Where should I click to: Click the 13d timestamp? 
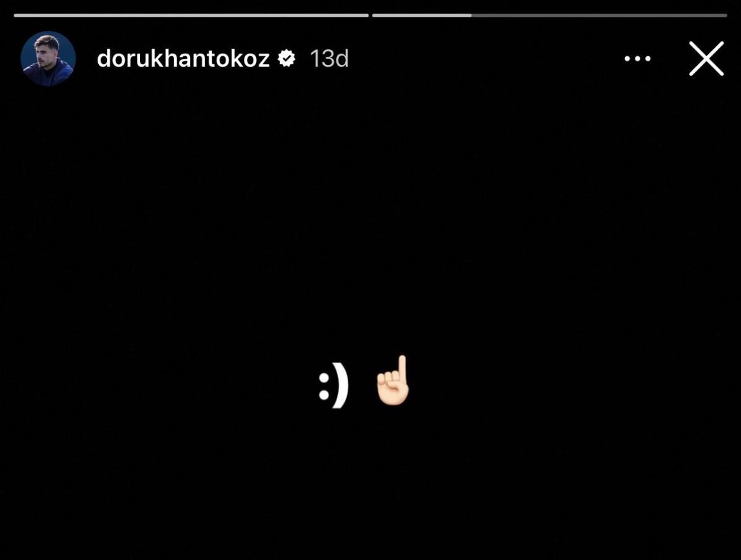[x=329, y=59]
